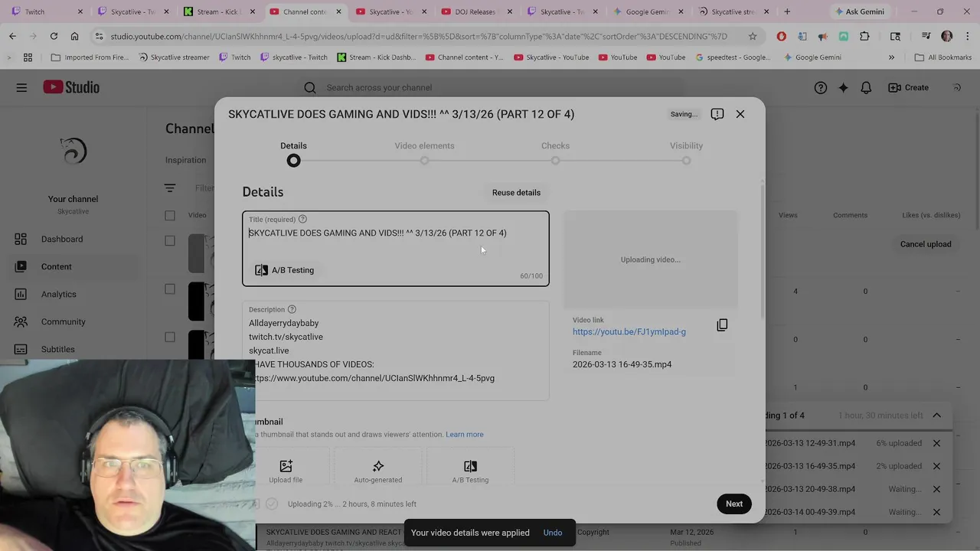
Task: Click the channel avatar in sidebar
Action: point(73,151)
